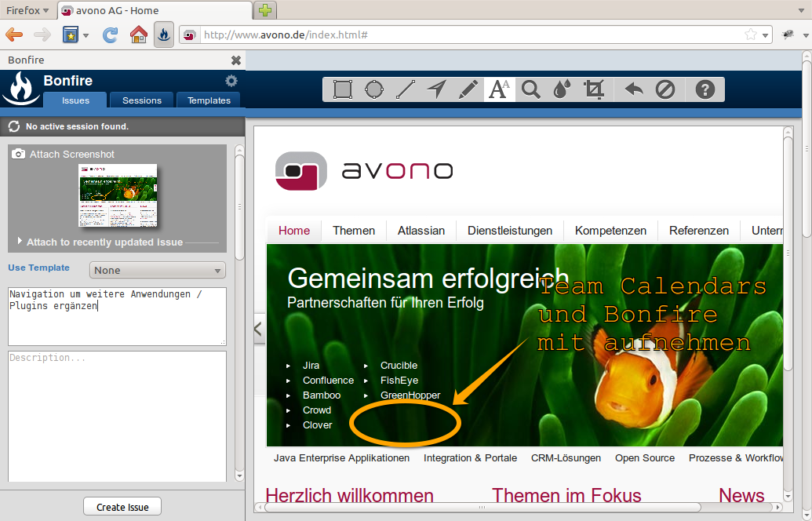
Task: Select the ellipse annotation tool
Action: (x=374, y=89)
